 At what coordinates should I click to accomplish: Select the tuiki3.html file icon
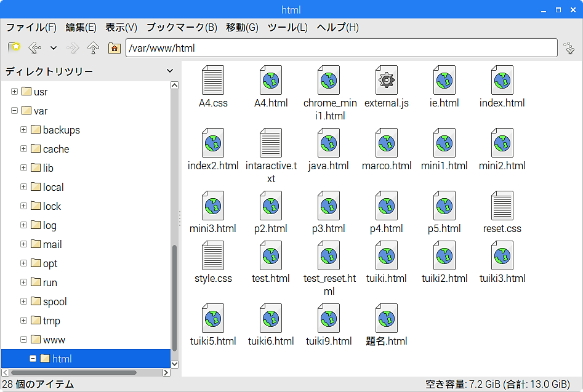502,255
